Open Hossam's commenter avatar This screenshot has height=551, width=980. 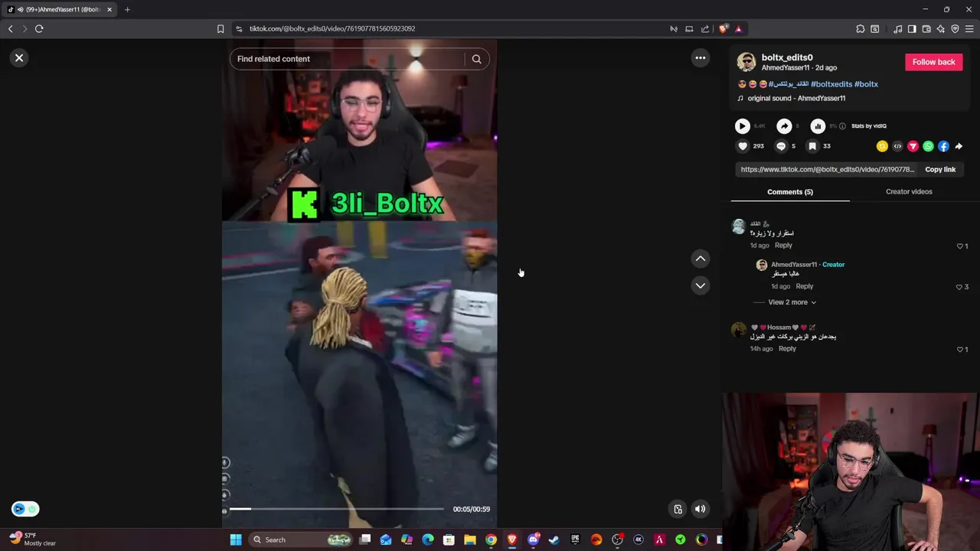739,330
